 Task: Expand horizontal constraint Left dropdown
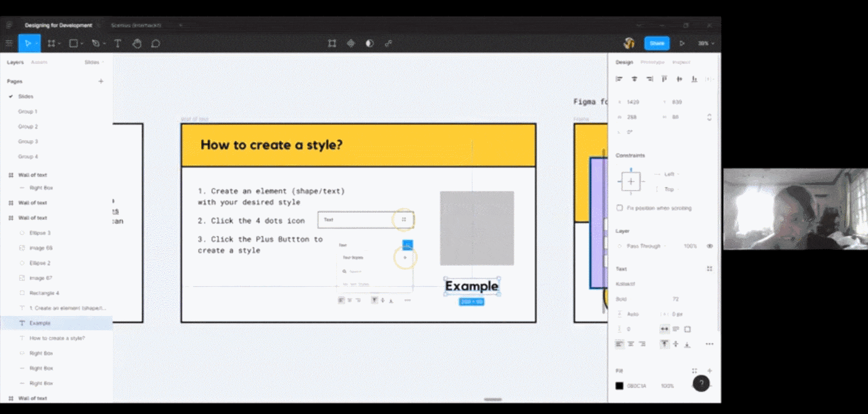(670, 174)
